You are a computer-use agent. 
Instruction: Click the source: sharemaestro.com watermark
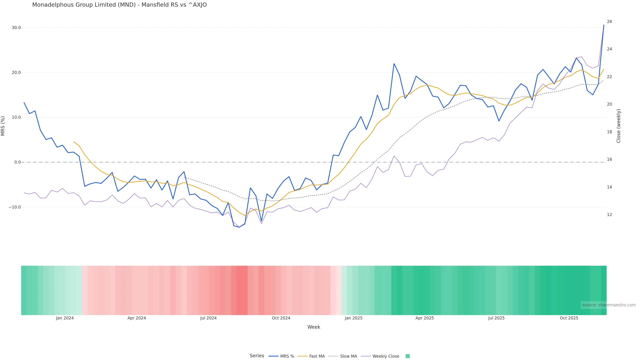[x=609, y=305]
